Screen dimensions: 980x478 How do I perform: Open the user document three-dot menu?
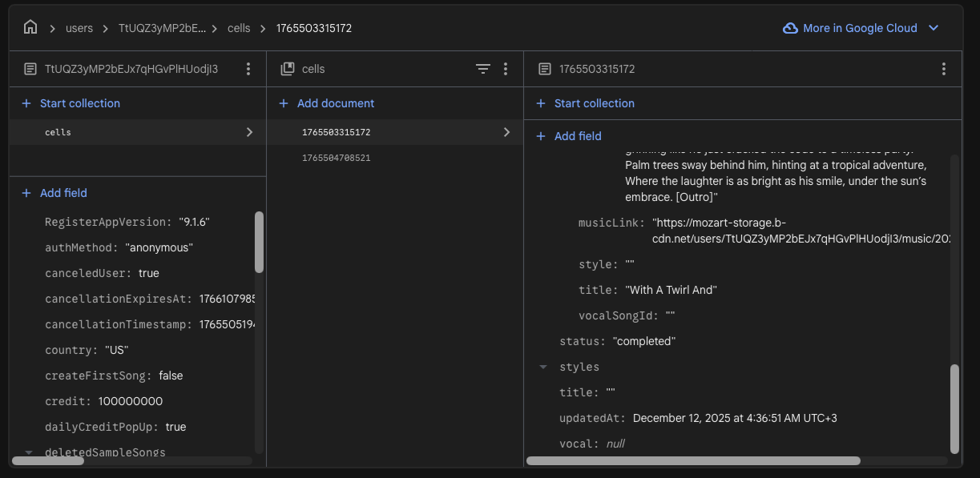[x=248, y=69]
